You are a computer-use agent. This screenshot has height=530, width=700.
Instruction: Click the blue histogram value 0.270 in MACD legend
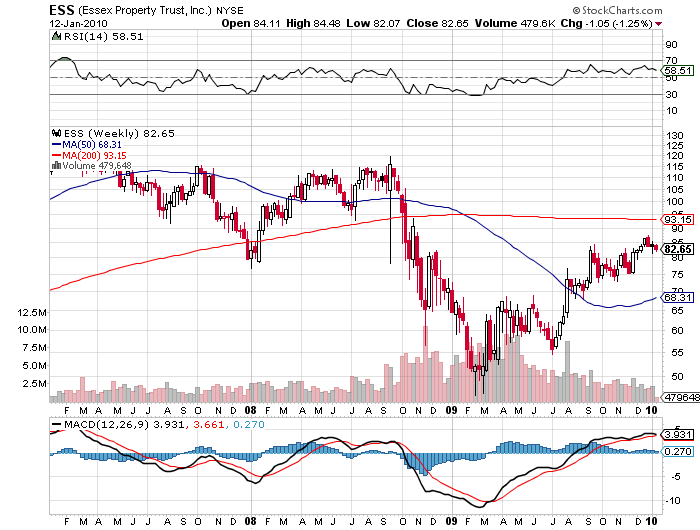pyautogui.click(x=249, y=425)
